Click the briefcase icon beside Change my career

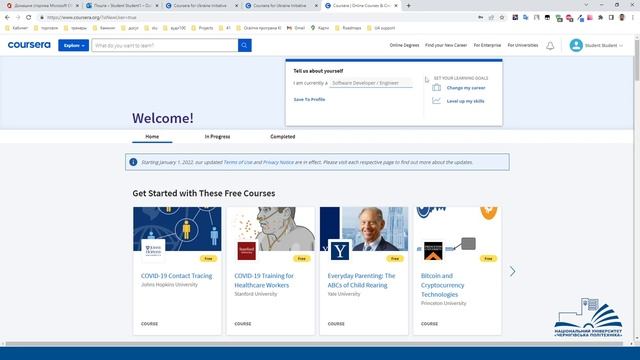[x=436, y=88]
